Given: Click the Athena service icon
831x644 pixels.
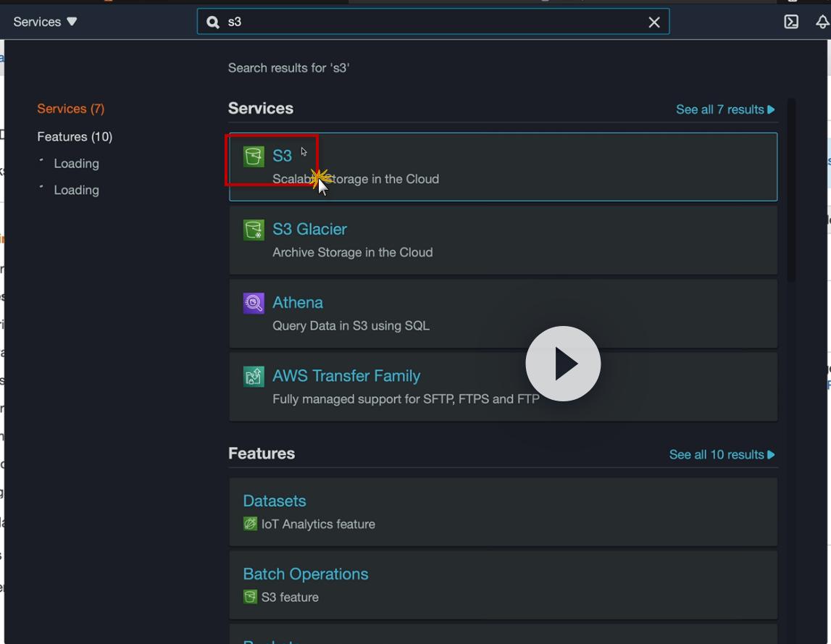Looking at the screenshot, I should pos(254,304).
